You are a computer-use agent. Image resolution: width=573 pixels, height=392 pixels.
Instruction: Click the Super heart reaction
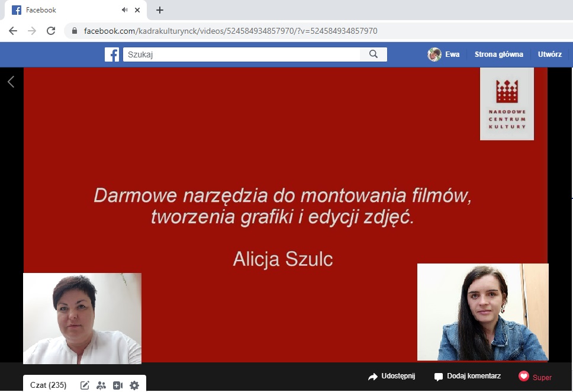point(535,377)
